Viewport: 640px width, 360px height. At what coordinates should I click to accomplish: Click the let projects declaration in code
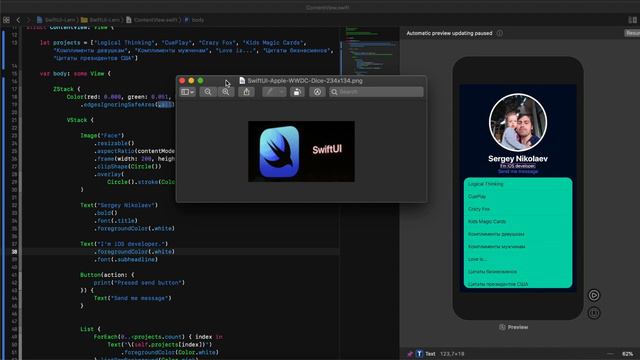pyautogui.click(x=186, y=50)
